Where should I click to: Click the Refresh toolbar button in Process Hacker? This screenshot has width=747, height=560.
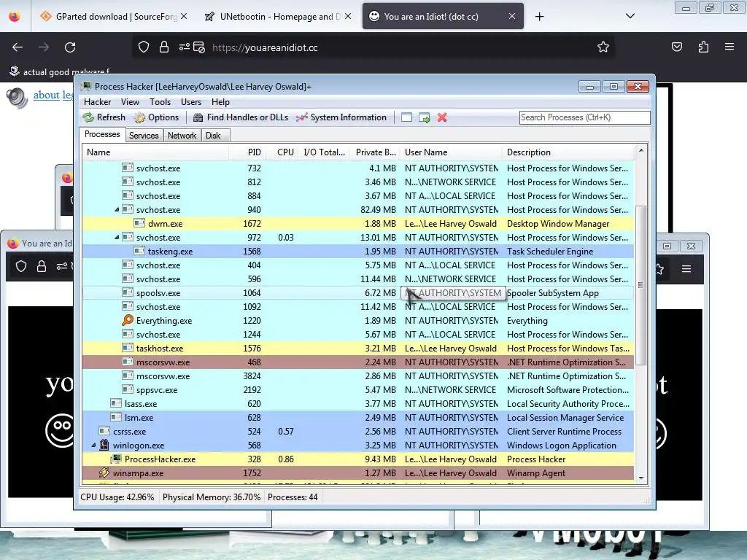pyautogui.click(x=104, y=117)
